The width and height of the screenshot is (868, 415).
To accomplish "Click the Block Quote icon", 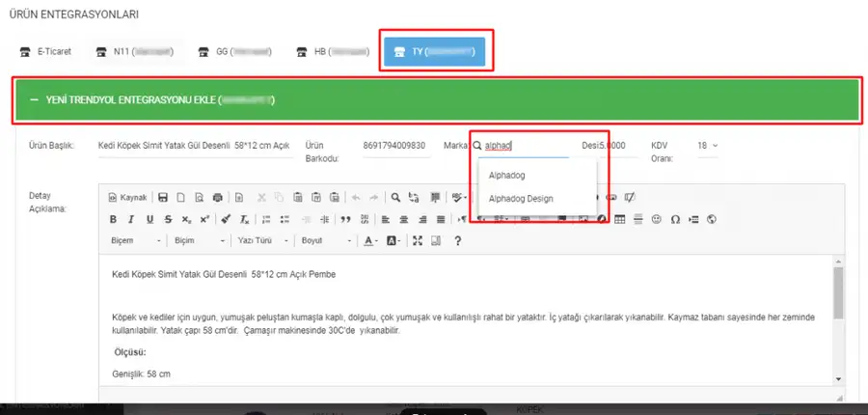I will coord(346,219).
